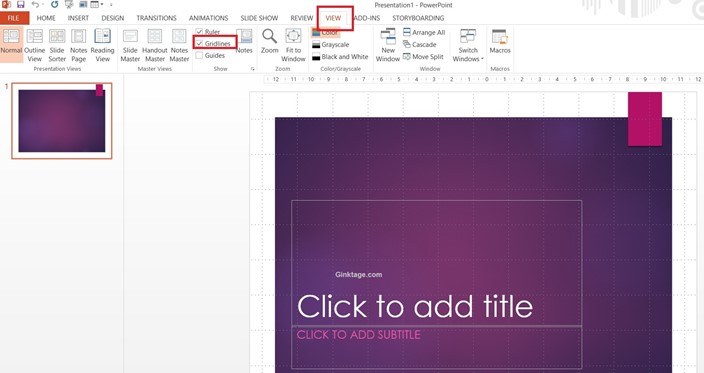The height and width of the screenshot is (373, 704).
Task: Open the Zoom dialog
Action: pyautogui.click(x=269, y=42)
